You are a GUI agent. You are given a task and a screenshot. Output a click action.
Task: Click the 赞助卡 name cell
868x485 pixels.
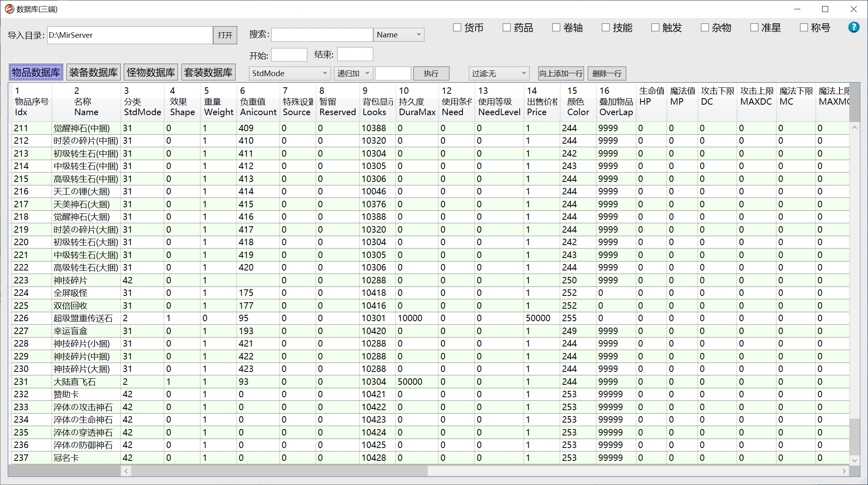(86, 394)
